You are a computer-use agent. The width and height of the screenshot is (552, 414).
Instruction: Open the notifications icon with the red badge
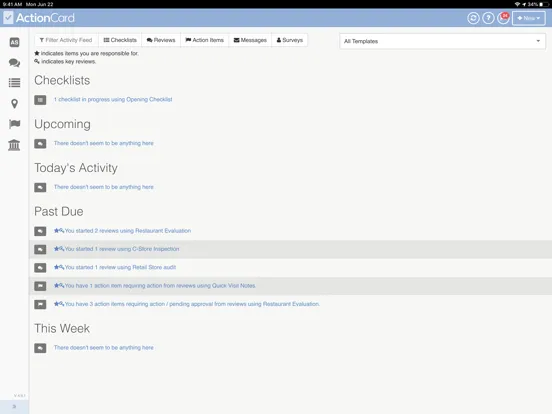tap(503, 18)
